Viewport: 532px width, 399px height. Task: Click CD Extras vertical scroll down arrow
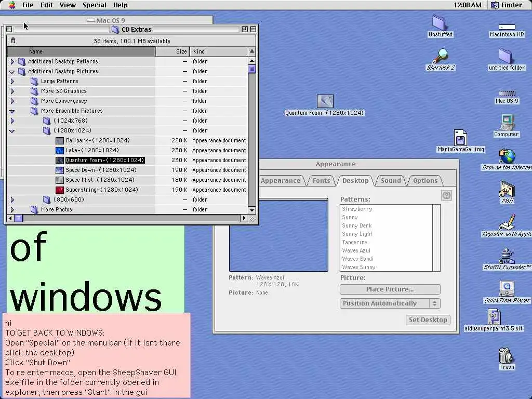click(x=252, y=210)
